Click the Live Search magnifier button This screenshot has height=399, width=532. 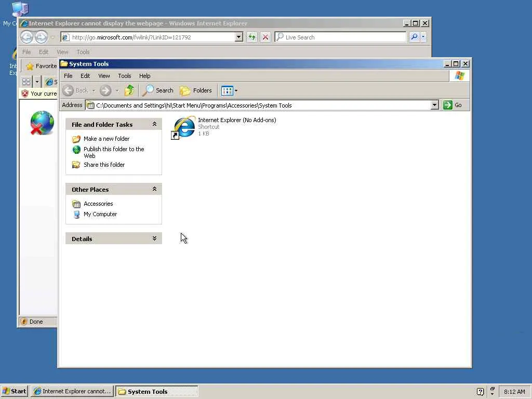pyautogui.click(x=414, y=37)
